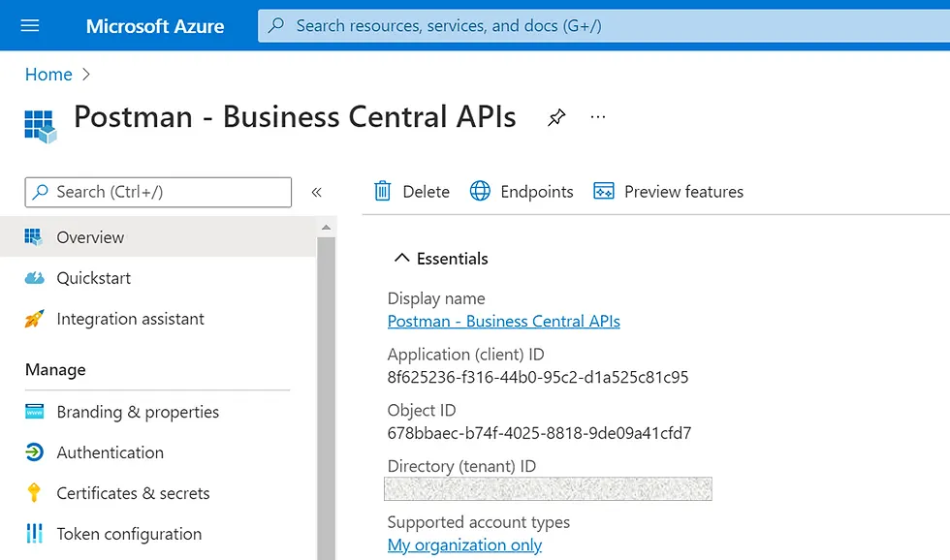Viewport: 950px width, 560px height.
Task: Focus the sidebar Search (Ctrl+/) field
Action: coord(158,192)
